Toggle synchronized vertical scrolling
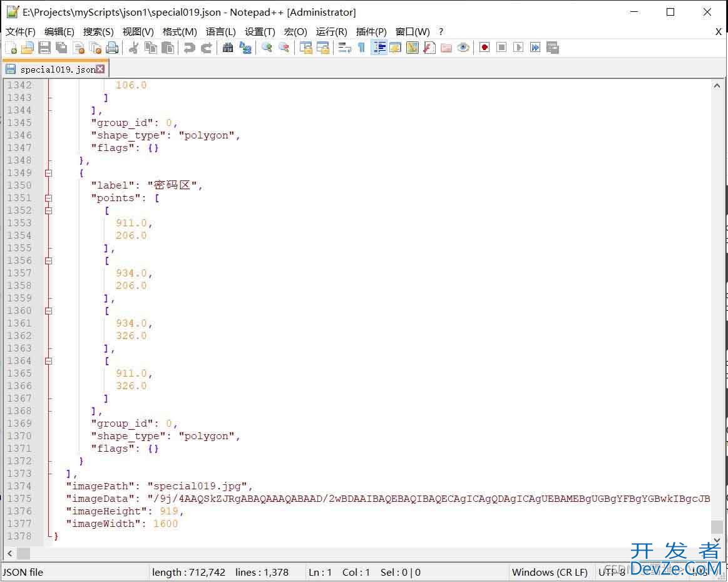 305,48
